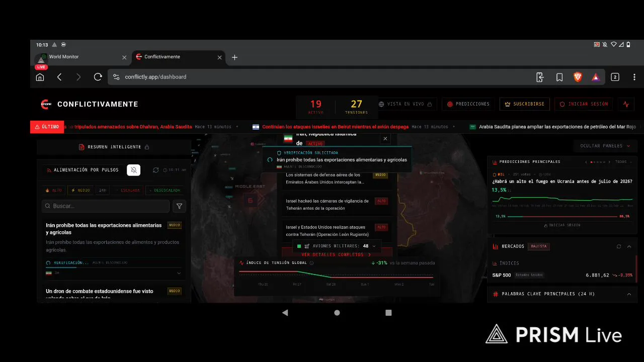The height and width of the screenshot is (362, 644).
Task: Collapse the Palabras Clave Principales panel
Action: (629, 294)
